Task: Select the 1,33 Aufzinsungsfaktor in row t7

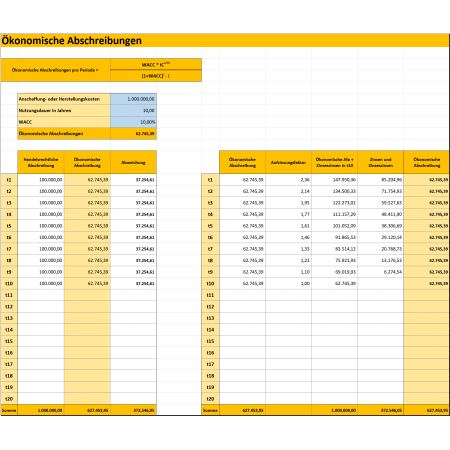Action: [289, 249]
